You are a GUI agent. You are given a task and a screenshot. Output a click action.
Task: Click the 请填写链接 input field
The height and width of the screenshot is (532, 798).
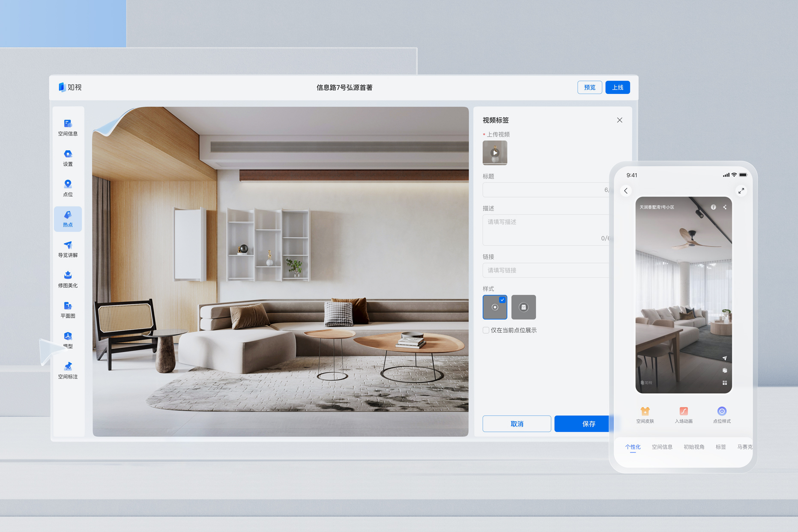pos(546,270)
